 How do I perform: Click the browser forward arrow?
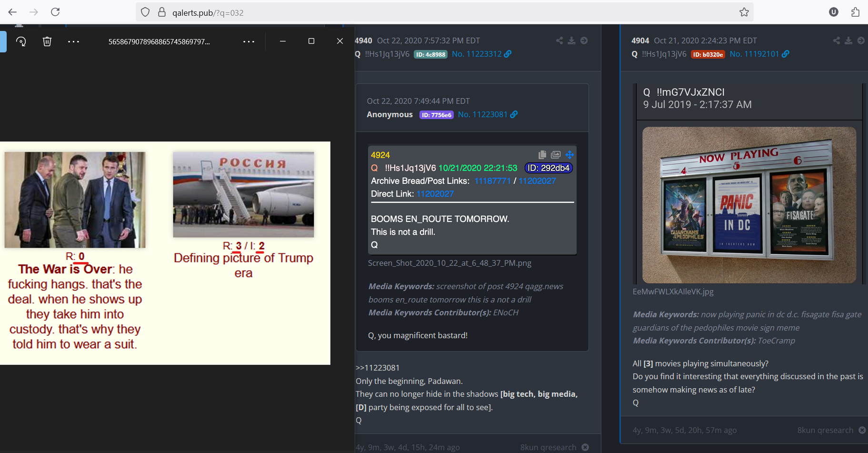pyautogui.click(x=33, y=12)
